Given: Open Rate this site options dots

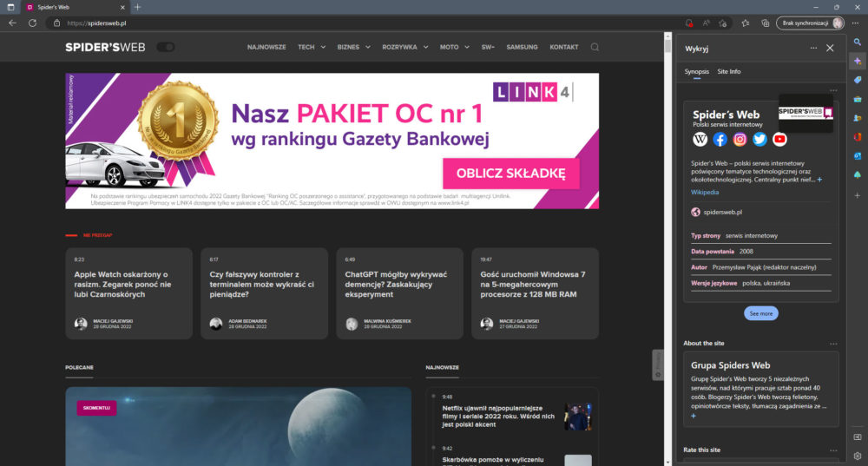Looking at the screenshot, I should tap(833, 450).
